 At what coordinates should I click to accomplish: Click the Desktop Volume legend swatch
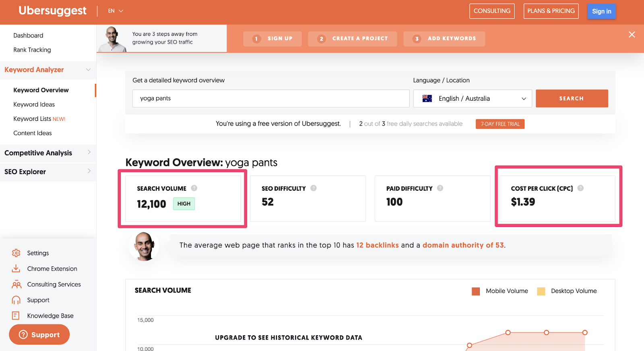[x=541, y=291]
